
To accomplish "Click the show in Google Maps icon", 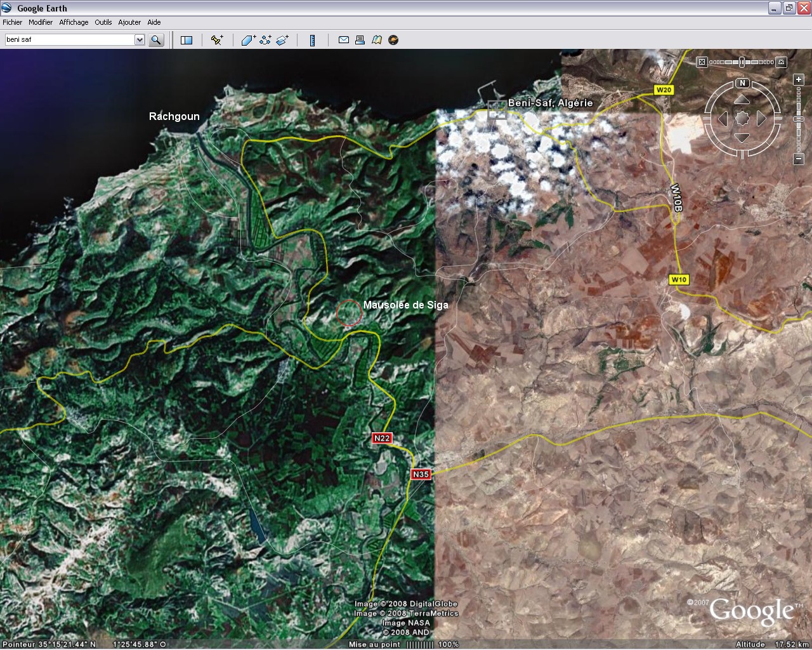I will (377, 40).
